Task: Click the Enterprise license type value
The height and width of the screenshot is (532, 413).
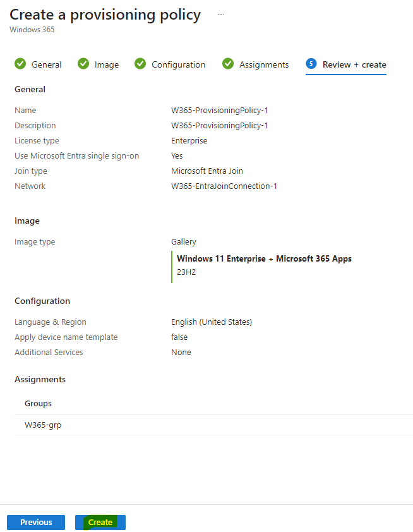Action: point(189,141)
